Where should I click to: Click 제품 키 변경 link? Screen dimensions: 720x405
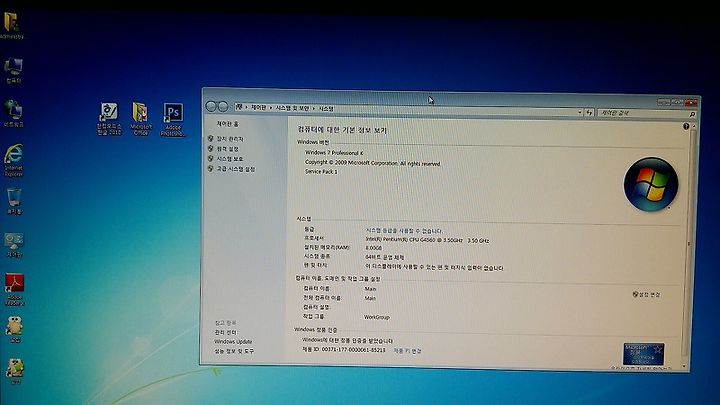(x=407, y=351)
